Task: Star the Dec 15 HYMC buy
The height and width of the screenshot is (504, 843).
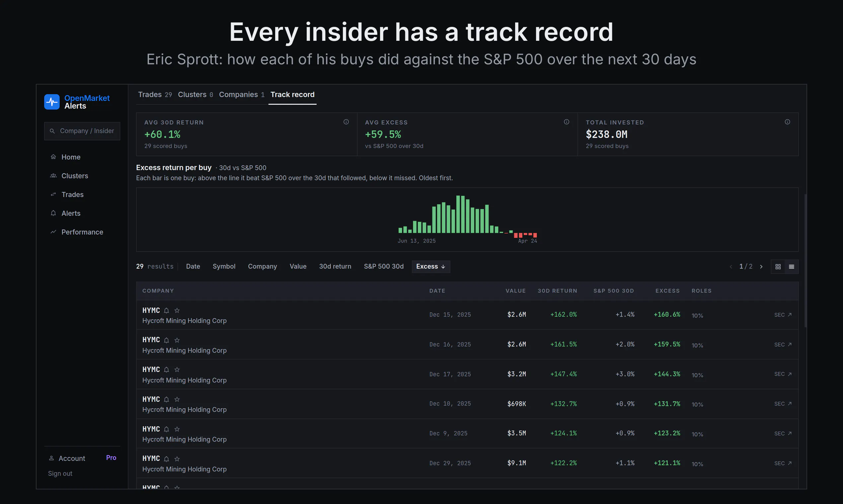Action: click(177, 310)
